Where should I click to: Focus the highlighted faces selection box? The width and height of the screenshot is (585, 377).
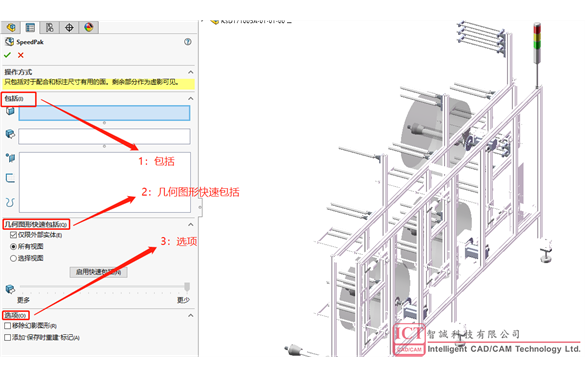pos(104,113)
